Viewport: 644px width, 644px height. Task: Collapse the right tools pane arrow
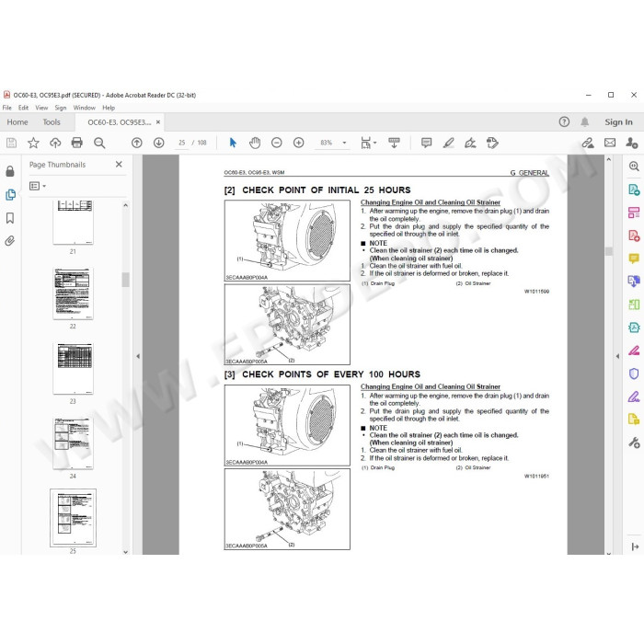[617, 356]
